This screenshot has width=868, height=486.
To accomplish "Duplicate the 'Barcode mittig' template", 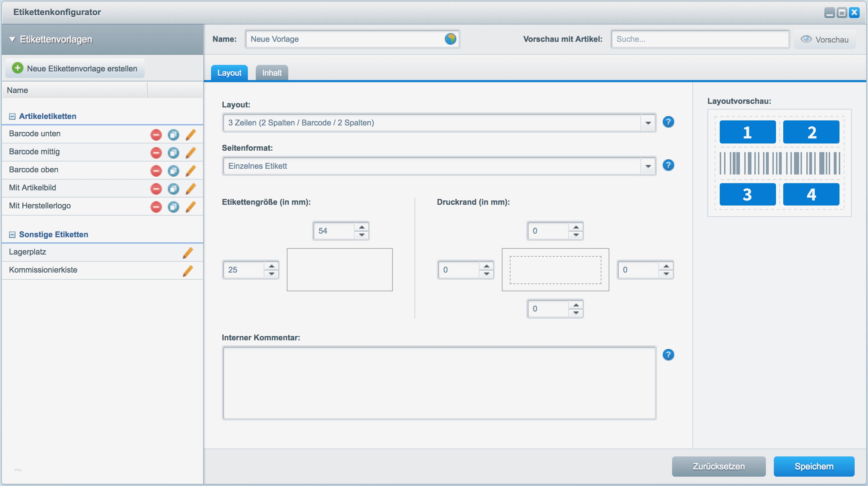I will pyautogui.click(x=173, y=153).
